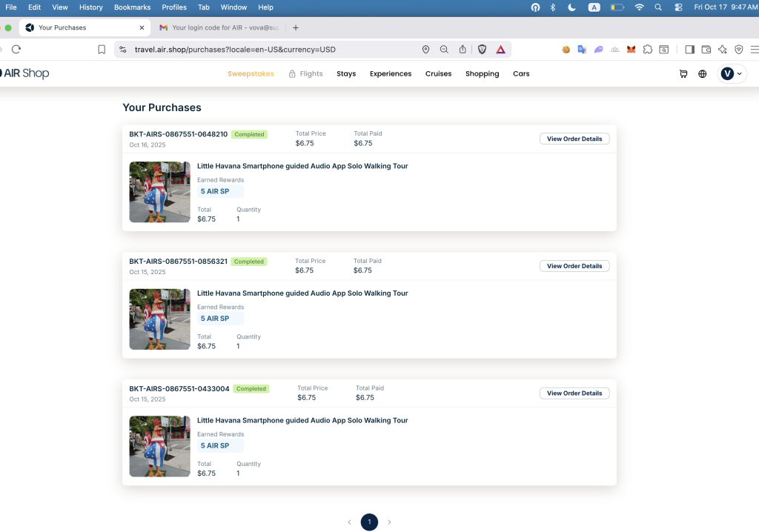This screenshot has height=532, width=759.
Task: Switch to the Gmail login code tab
Action: (x=219, y=27)
